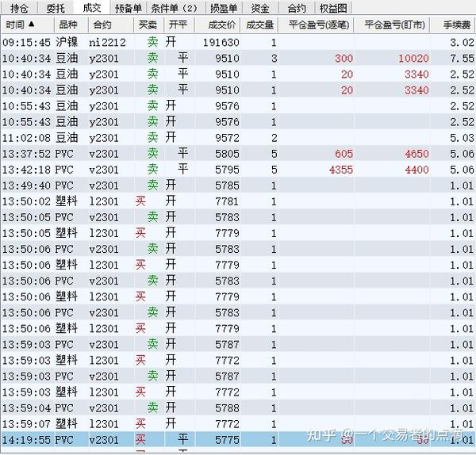Click the 买卖 column header
This screenshot has height=455, width=476.
pos(148,25)
